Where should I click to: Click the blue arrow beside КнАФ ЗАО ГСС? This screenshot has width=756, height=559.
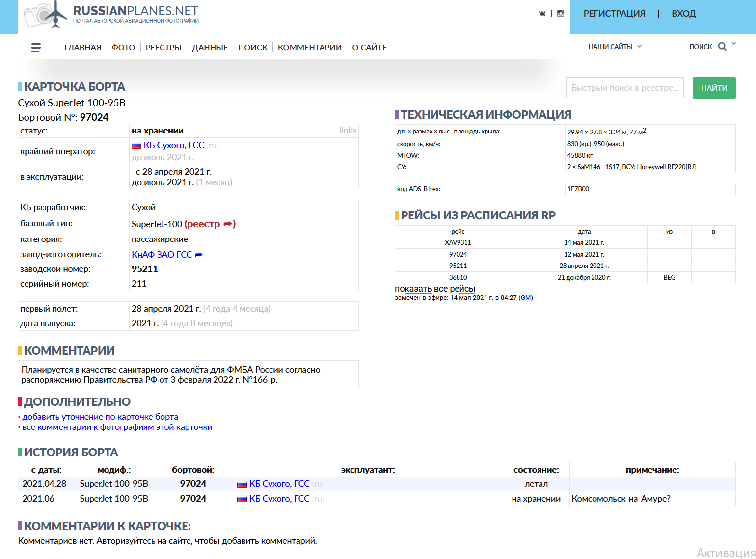[x=199, y=255]
